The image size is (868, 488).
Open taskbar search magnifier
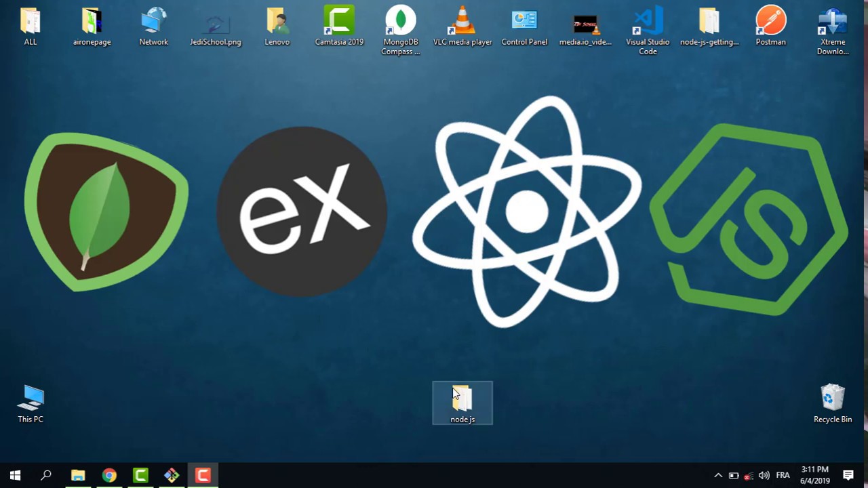click(x=46, y=475)
